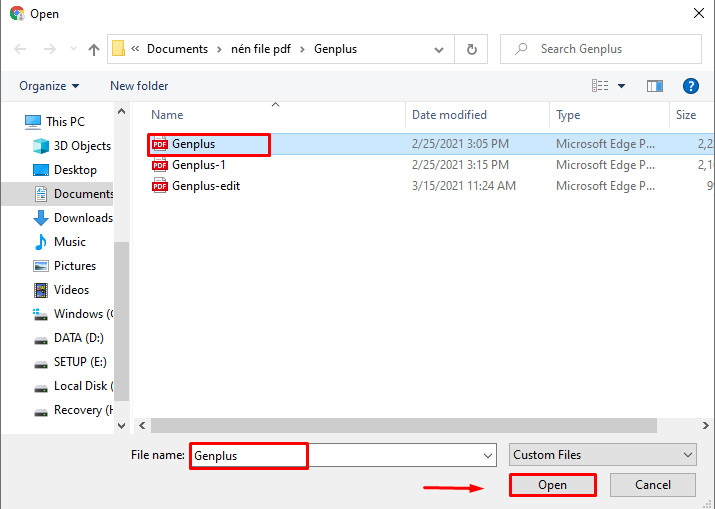Close the Open dialog
The width and height of the screenshot is (715, 509).
pyautogui.click(x=699, y=13)
